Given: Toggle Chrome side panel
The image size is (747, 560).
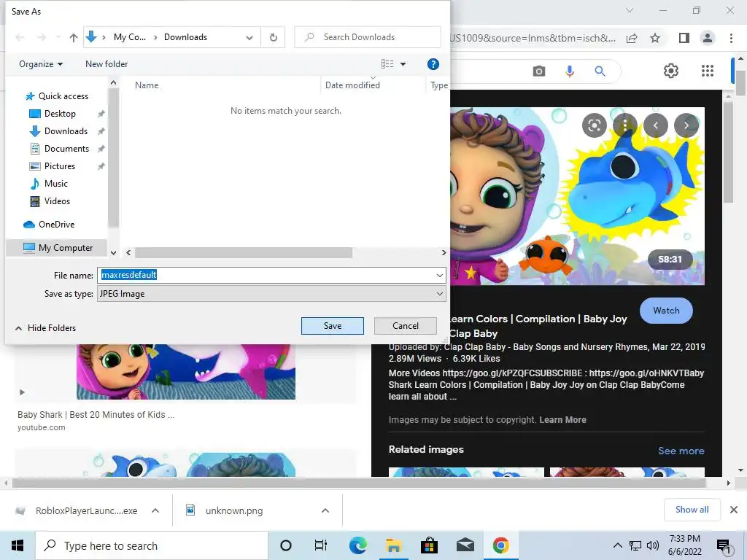Looking at the screenshot, I should click(x=684, y=38).
